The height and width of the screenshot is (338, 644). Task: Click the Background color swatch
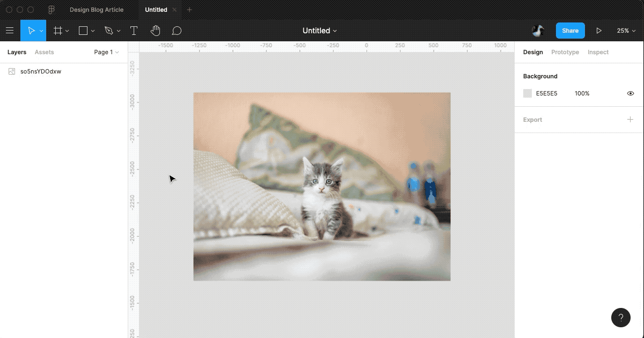527,93
